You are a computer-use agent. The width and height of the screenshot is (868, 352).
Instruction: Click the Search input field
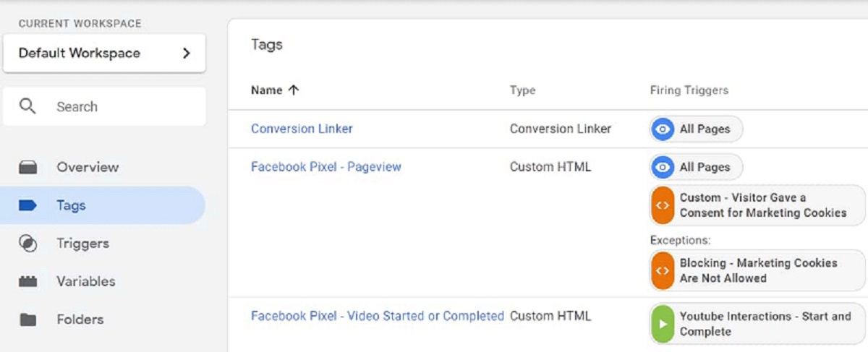pos(104,107)
